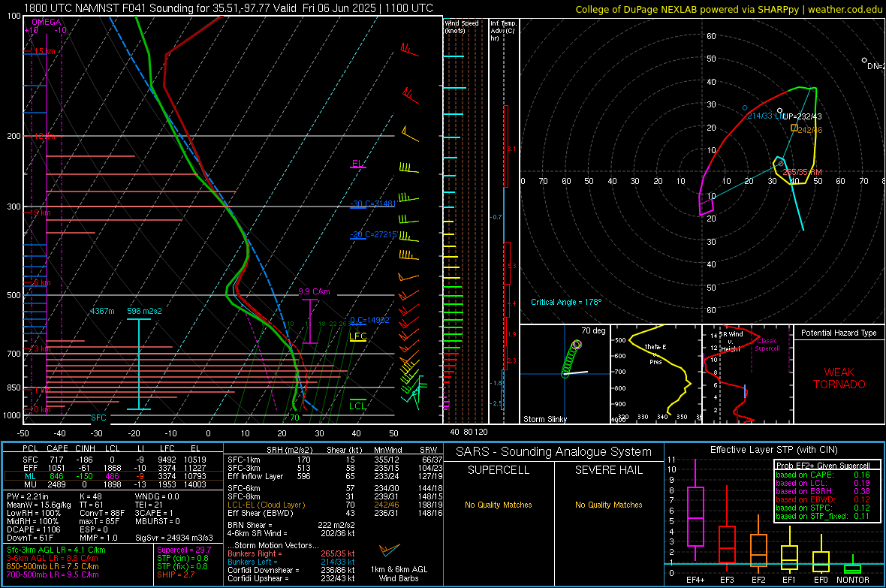
Task: Click the Classic Supercell marker label
Action: [x=767, y=345]
